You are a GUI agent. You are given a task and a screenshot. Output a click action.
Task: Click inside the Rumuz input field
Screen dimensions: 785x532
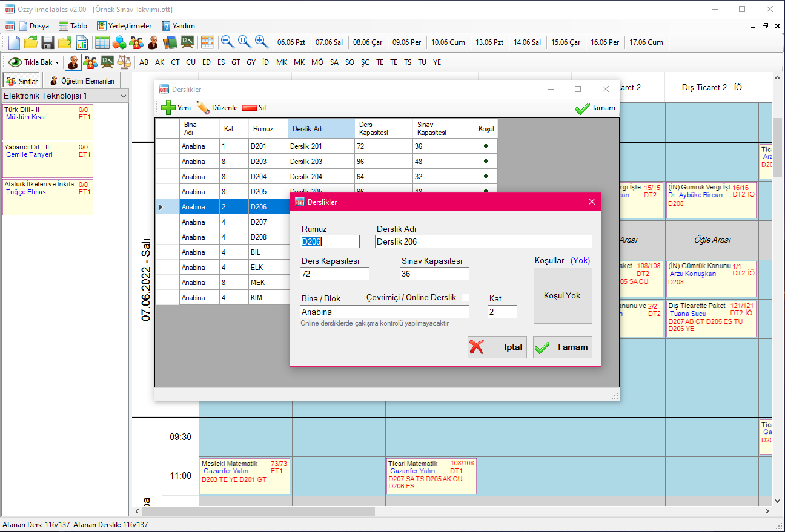click(x=329, y=241)
